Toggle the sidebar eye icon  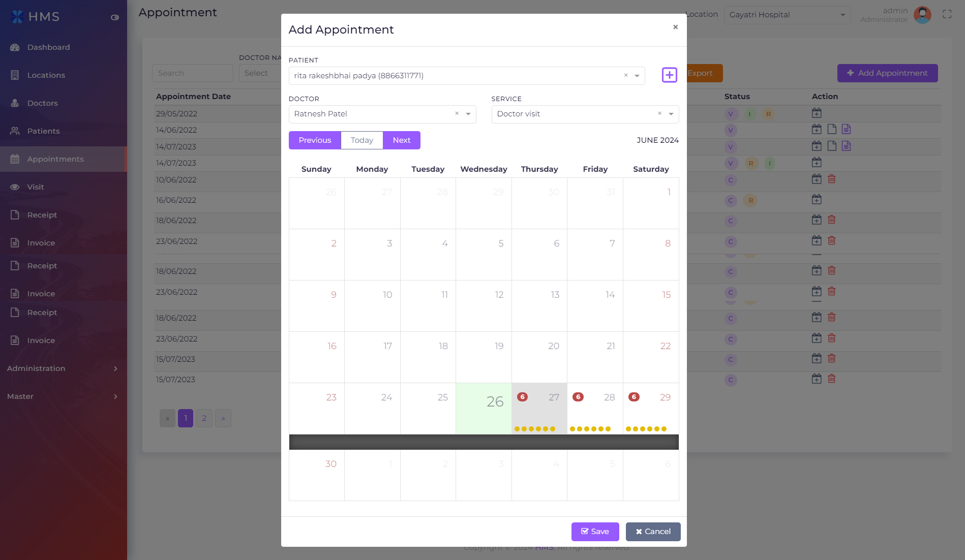point(115,17)
